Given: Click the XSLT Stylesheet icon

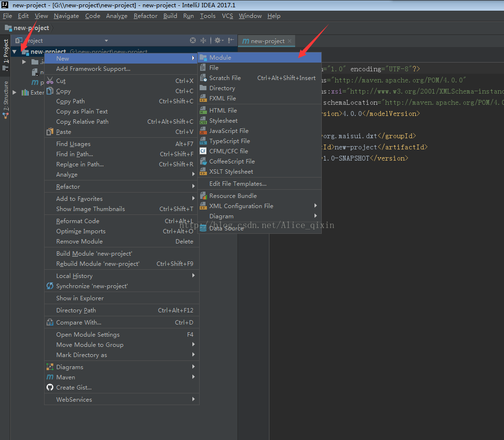Looking at the screenshot, I should 203,171.
